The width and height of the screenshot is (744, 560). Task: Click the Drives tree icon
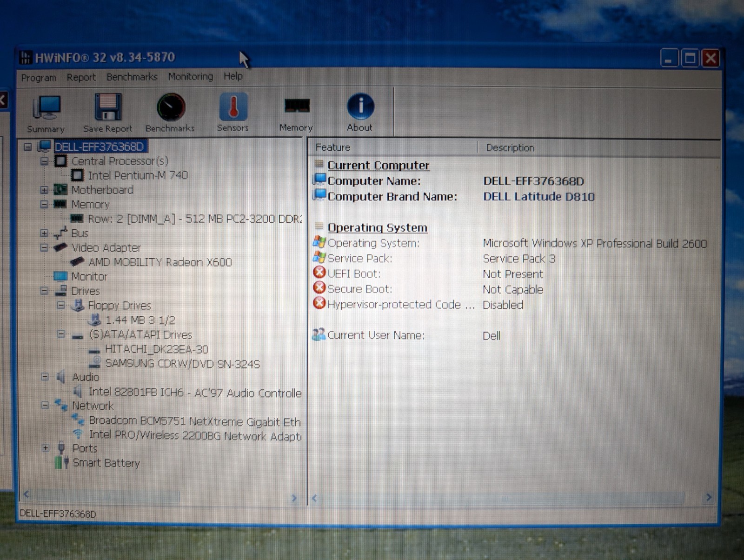point(61,290)
